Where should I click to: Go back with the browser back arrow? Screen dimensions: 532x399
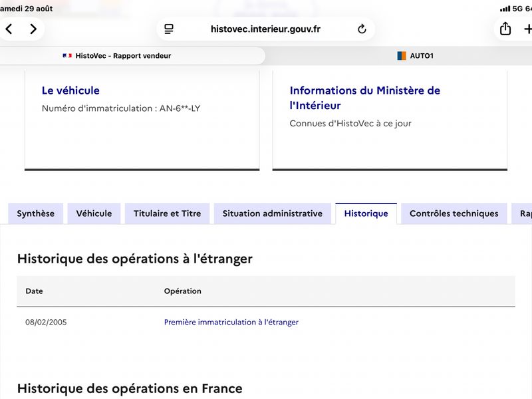point(9,29)
